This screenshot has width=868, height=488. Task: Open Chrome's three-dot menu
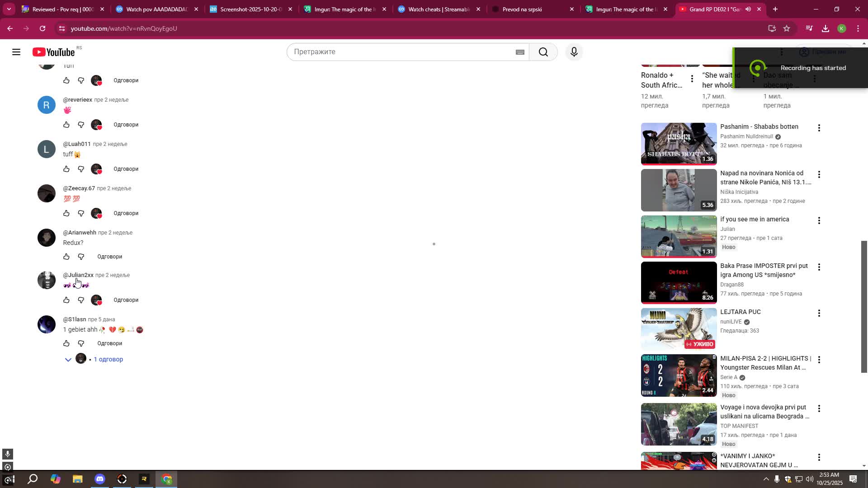(858, 28)
